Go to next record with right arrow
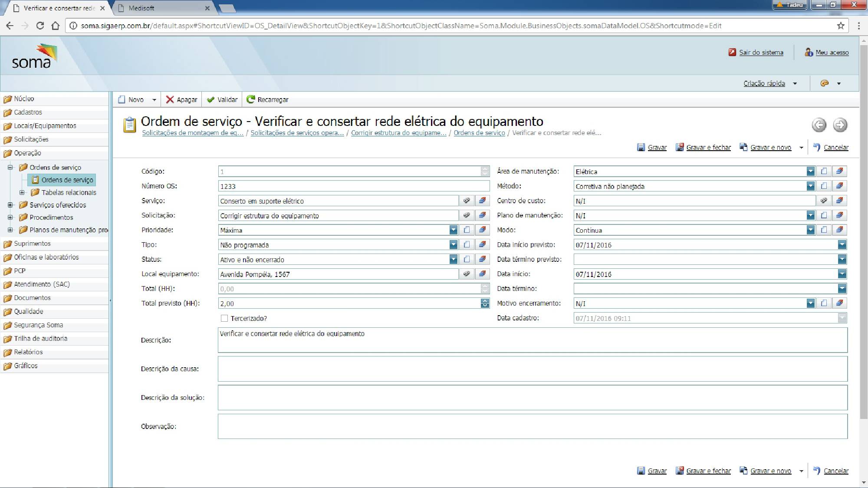This screenshot has height=488, width=868. [x=840, y=125]
